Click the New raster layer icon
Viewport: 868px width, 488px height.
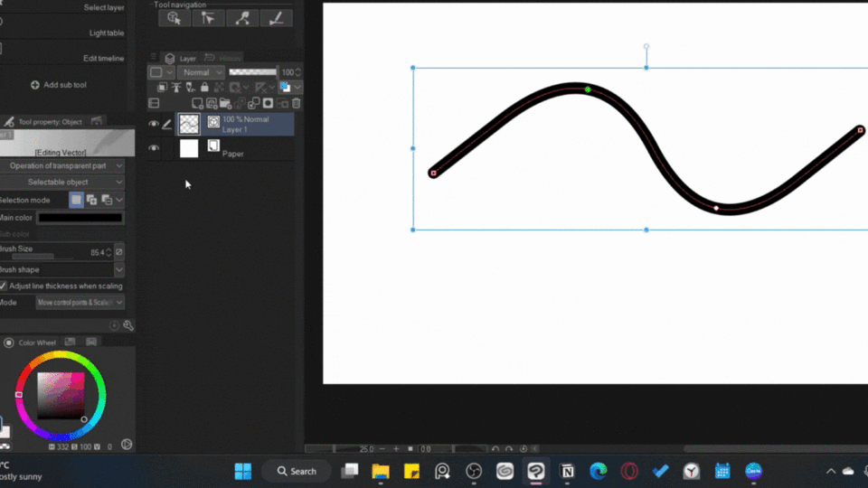coord(199,104)
